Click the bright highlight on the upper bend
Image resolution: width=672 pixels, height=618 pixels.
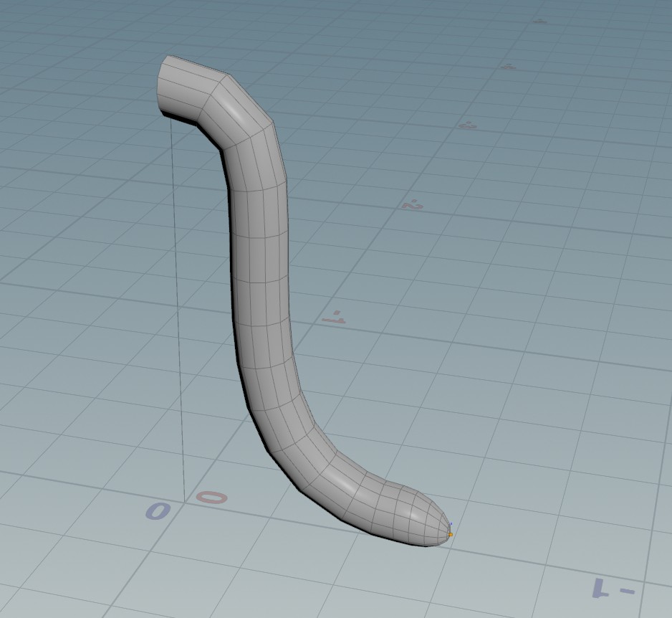pyautogui.click(x=233, y=108)
